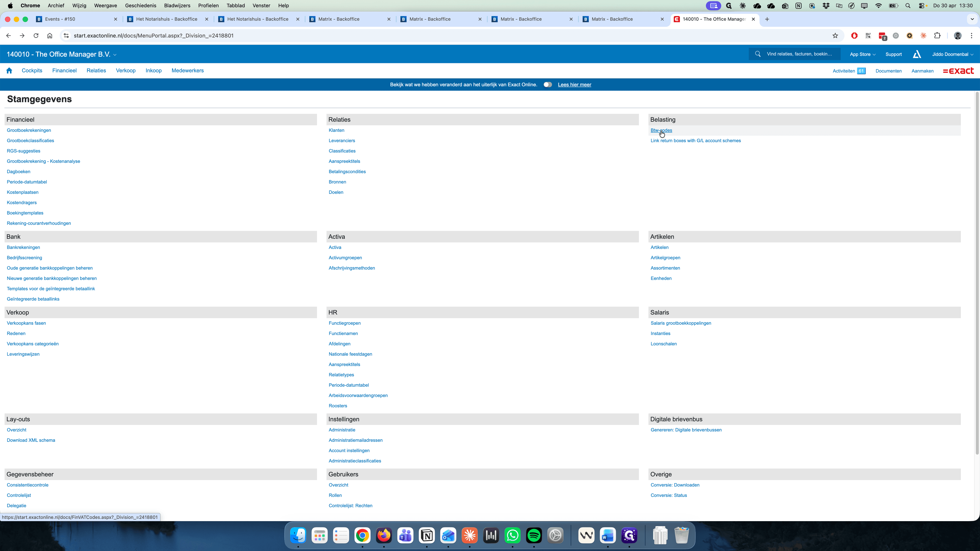Image resolution: width=980 pixels, height=551 pixels.
Task: Click the Chrome home button
Action: (x=50, y=36)
